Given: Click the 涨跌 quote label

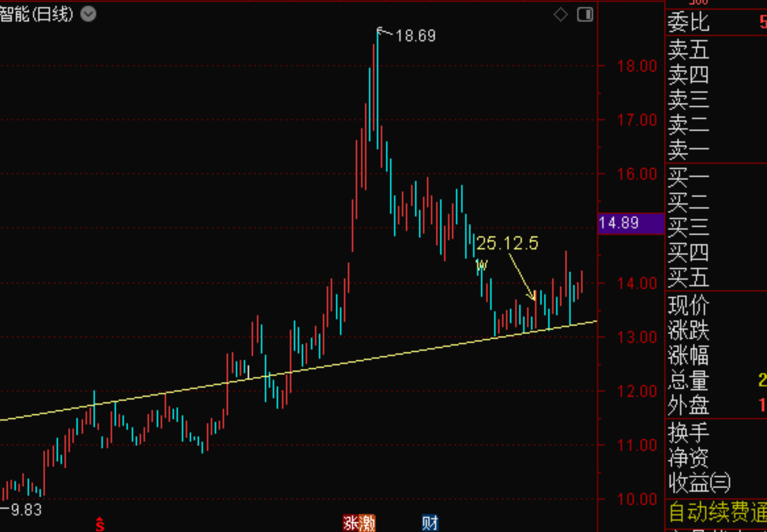Looking at the screenshot, I should pos(688,331).
